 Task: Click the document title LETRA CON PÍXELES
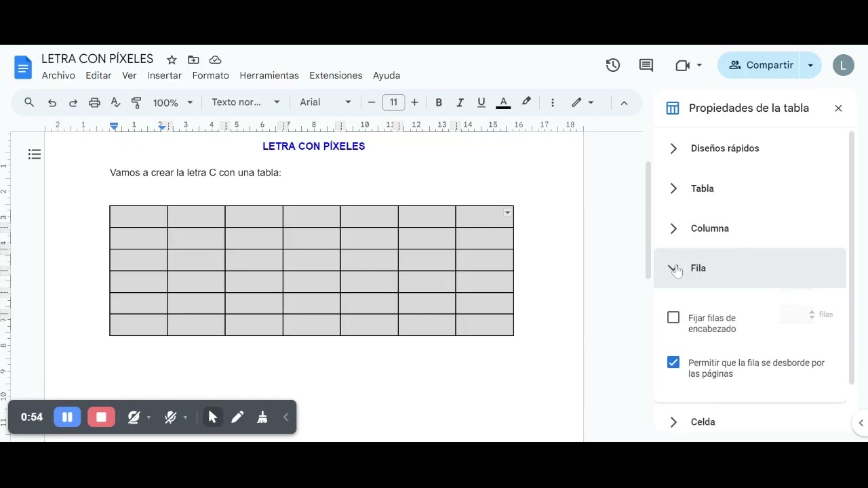pos(98,59)
